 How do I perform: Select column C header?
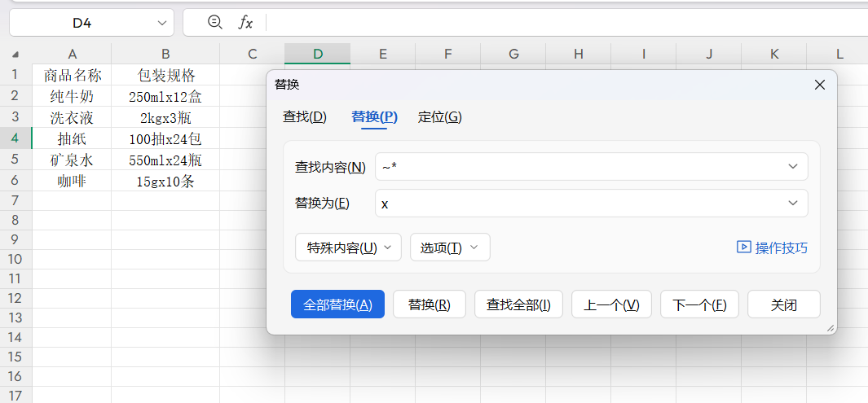click(x=253, y=54)
